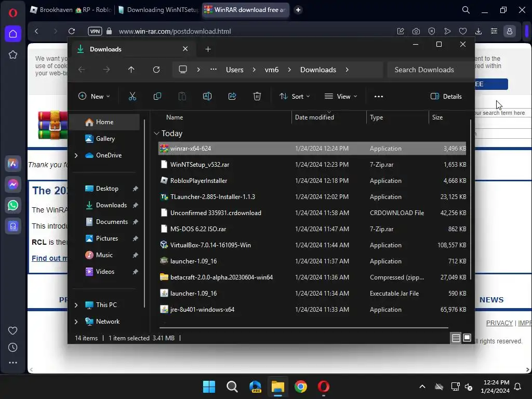The height and width of the screenshot is (399, 532).
Task: Click the Find out more link on WinRAR page
Action: [x=49, y=258]
